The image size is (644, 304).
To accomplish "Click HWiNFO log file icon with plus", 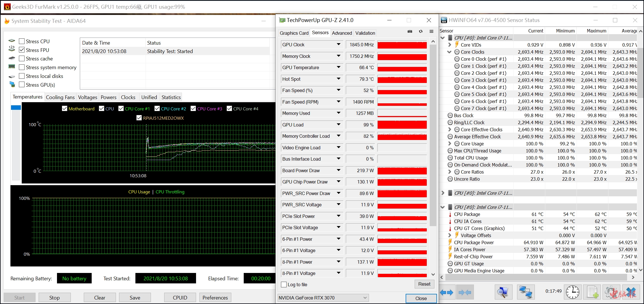I will tap(592, 292).
